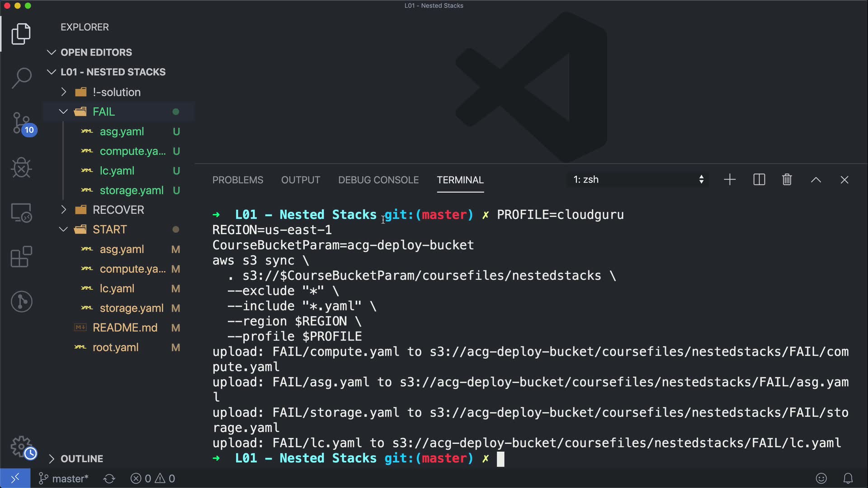Open the Run and Debug view

point(21,168)
